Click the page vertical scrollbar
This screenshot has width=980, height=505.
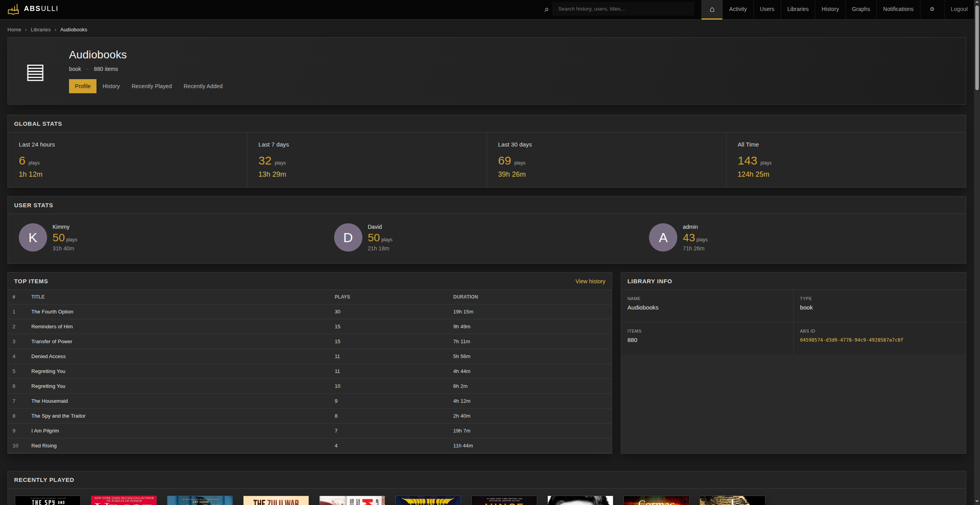[977, 47]
